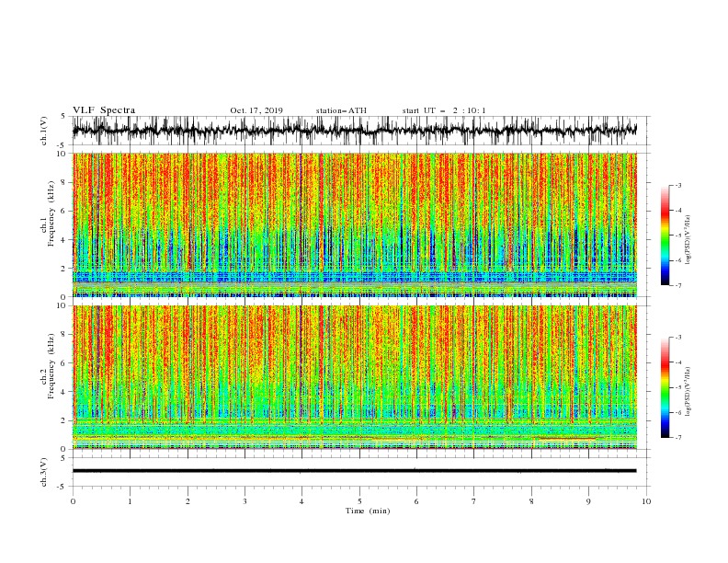Click the time axis tick label '7'
Screen dimensions: 728x563
(x=474, y=501)
